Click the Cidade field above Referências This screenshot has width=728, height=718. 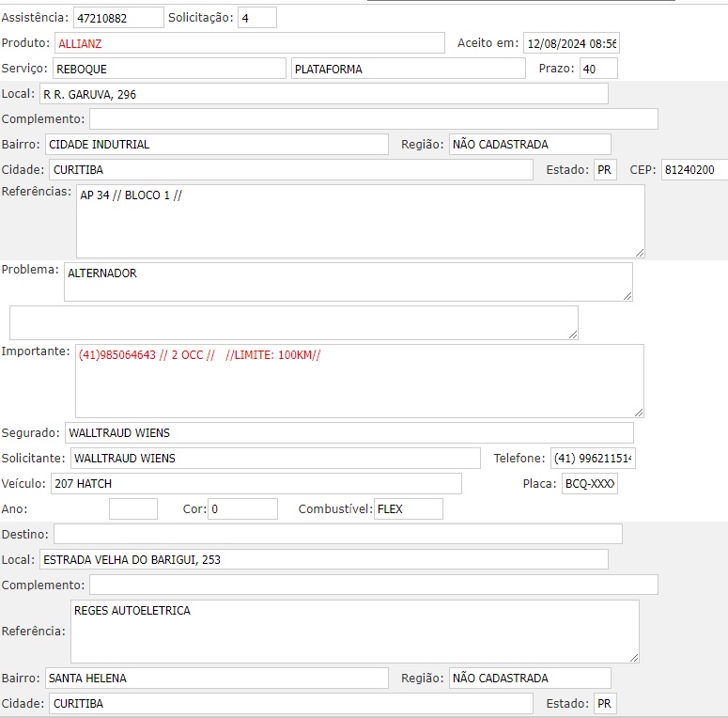291,170
